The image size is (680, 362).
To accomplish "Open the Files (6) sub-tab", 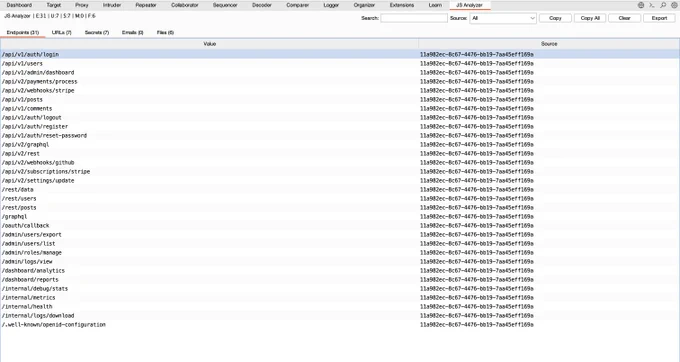I will click(165, 33).
